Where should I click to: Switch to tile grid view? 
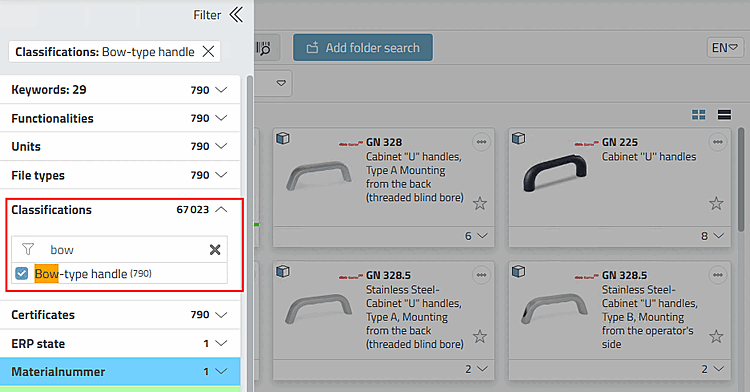tap(698, 115)
